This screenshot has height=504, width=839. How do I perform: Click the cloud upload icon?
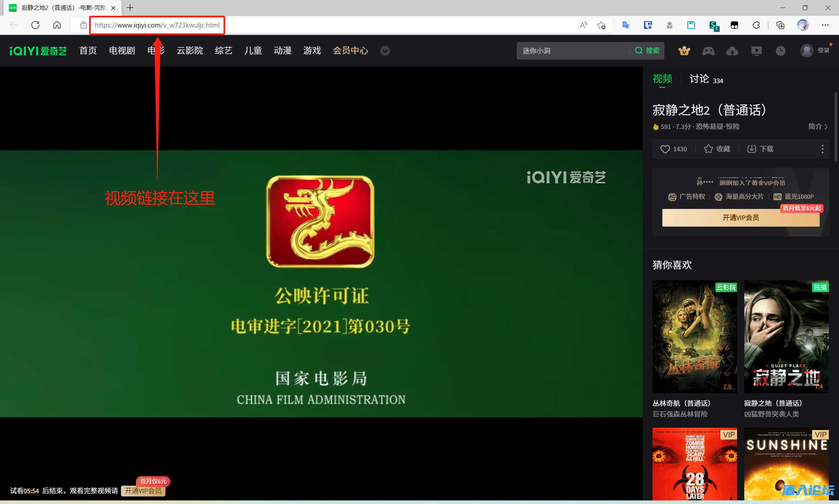pyautogui.click(x=732, y=51)
